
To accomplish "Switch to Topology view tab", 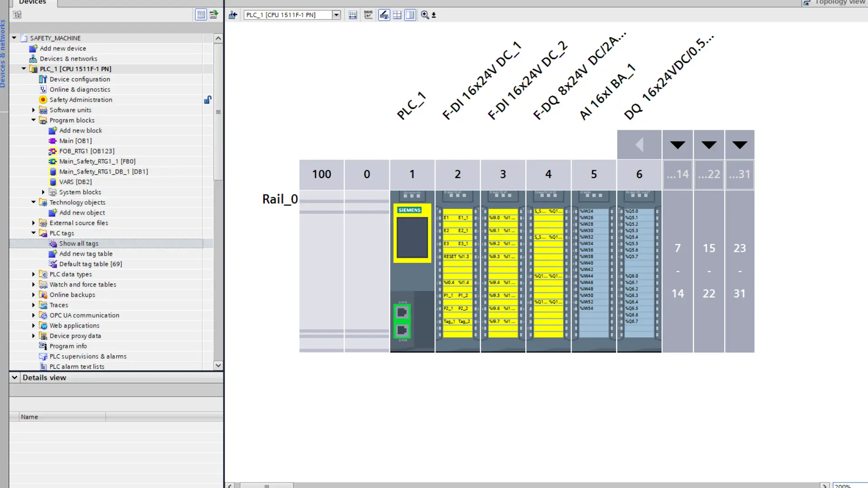I will pos(835,2).
